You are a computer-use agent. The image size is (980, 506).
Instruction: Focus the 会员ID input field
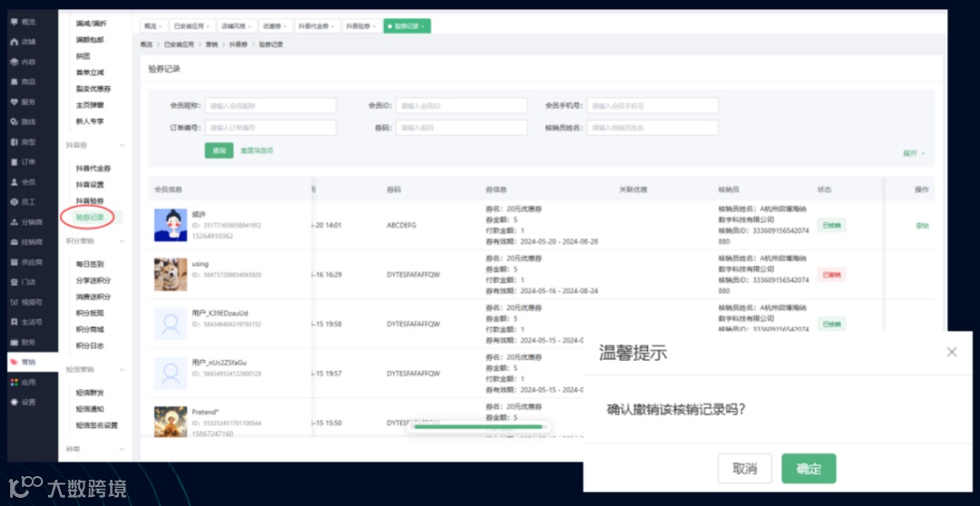click(x=461, y=105)
